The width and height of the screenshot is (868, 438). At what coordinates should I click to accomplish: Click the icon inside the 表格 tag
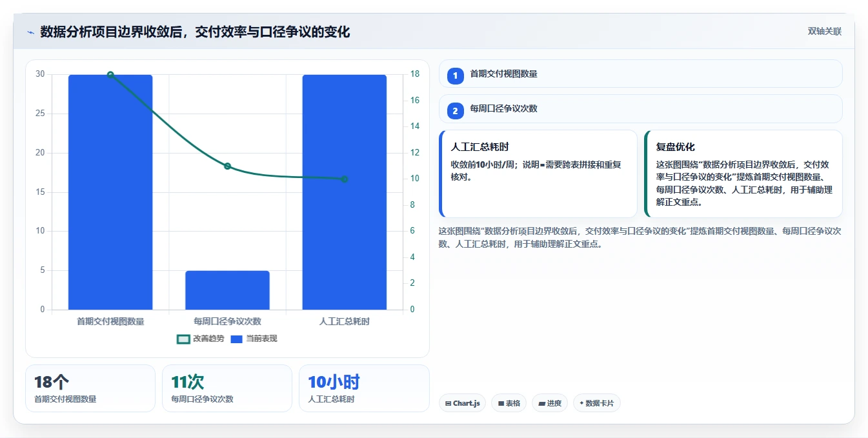(501, 404)
